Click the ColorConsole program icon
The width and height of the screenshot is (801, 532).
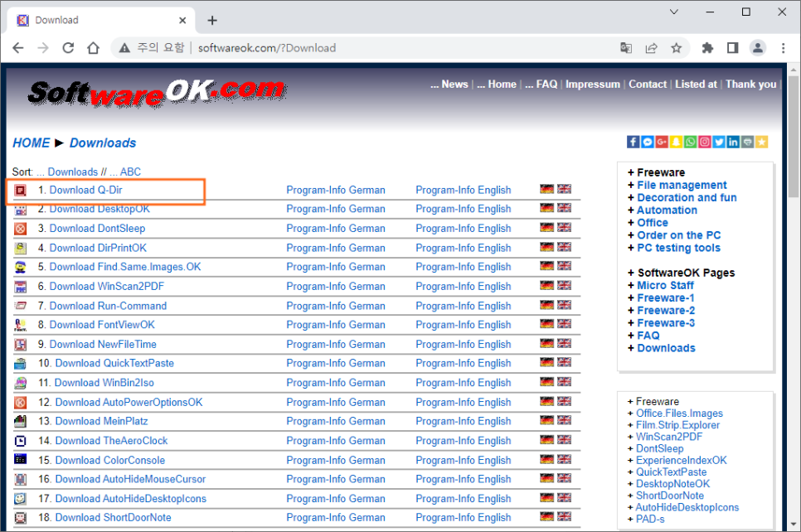[x=20, y=460]
